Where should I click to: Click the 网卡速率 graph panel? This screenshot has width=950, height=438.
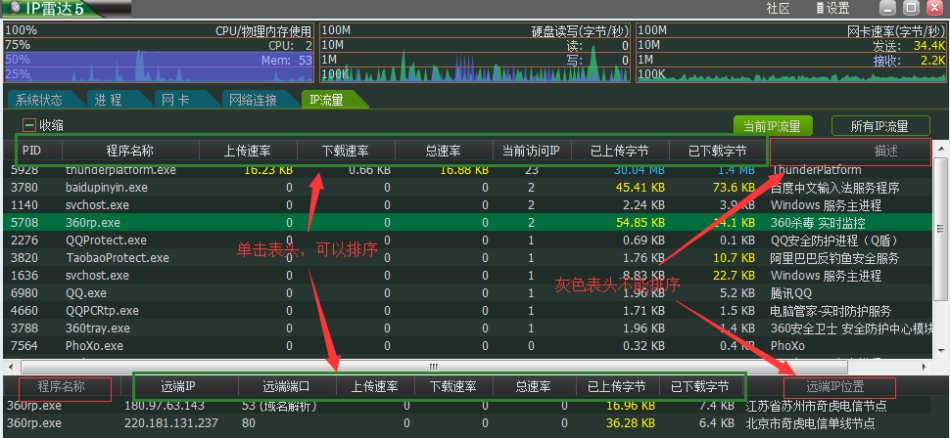pyautogui.click(x=791, y=53)
